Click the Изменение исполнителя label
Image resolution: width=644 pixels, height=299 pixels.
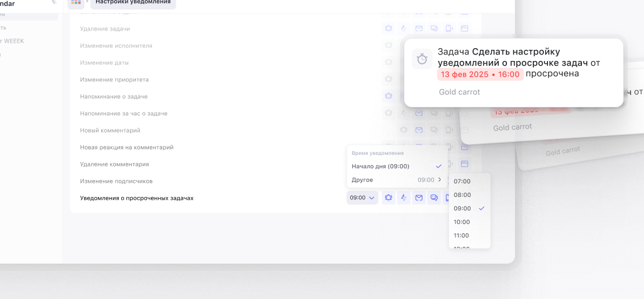point(117,46)
